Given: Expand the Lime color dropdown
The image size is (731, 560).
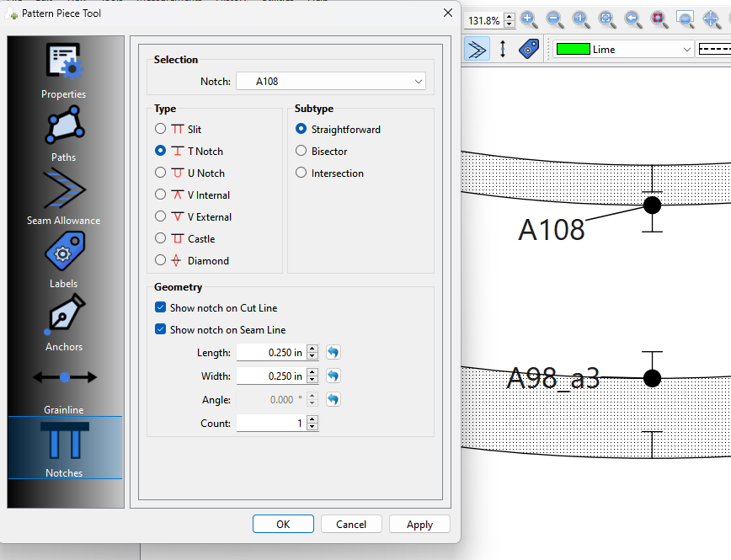Looking at the screenshot, I should click(686, 50).
